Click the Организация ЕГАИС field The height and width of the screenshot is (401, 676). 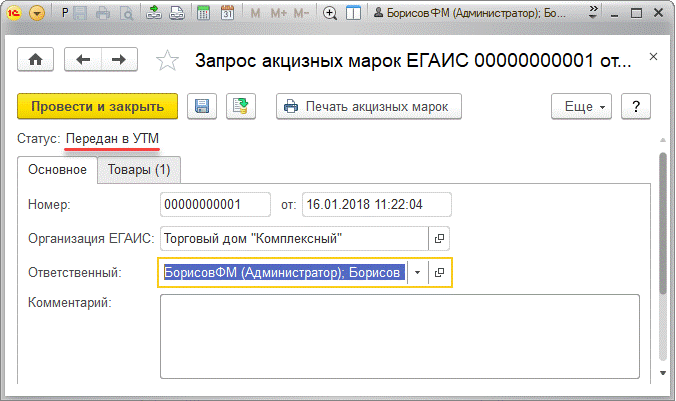[x=294, y=238]
